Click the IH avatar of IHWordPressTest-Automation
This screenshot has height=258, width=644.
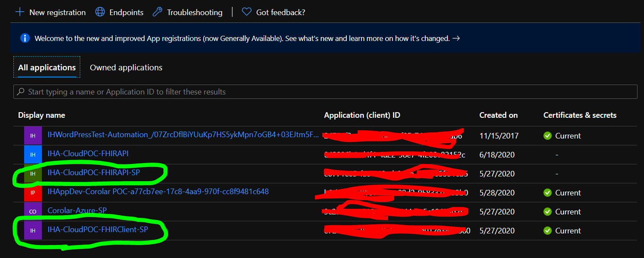pyautogui.click(x=33, y=135)
